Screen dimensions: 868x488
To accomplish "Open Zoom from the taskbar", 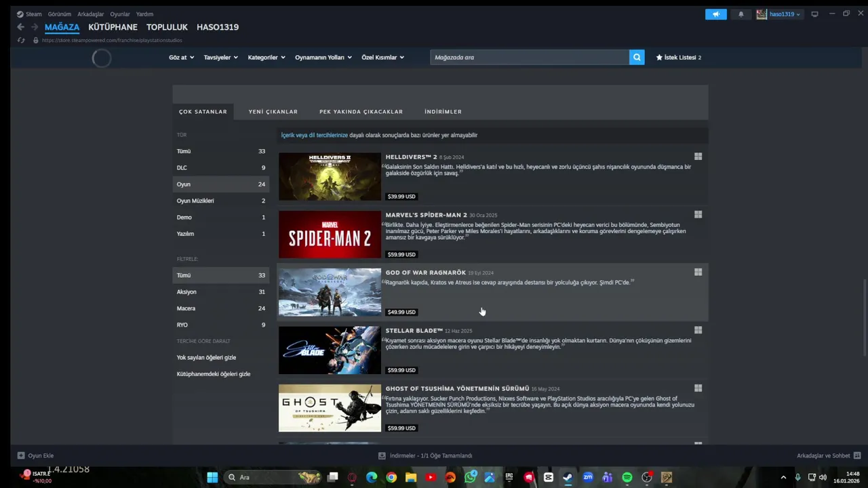I will pyautogui.click(x=588, y=477).
